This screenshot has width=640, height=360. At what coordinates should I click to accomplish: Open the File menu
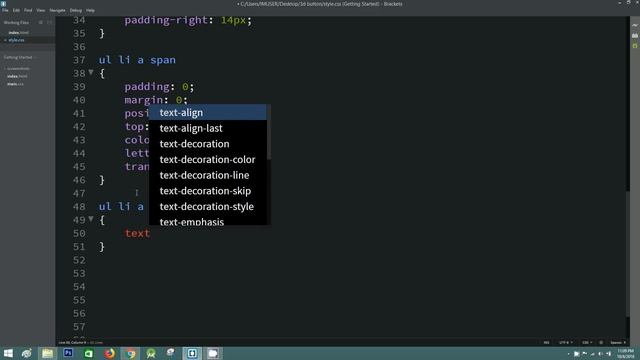pyautogui.click(x=5, y=10)
